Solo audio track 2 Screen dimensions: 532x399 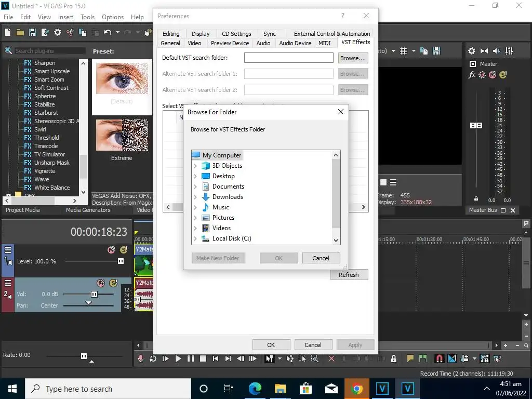(113, 283)
